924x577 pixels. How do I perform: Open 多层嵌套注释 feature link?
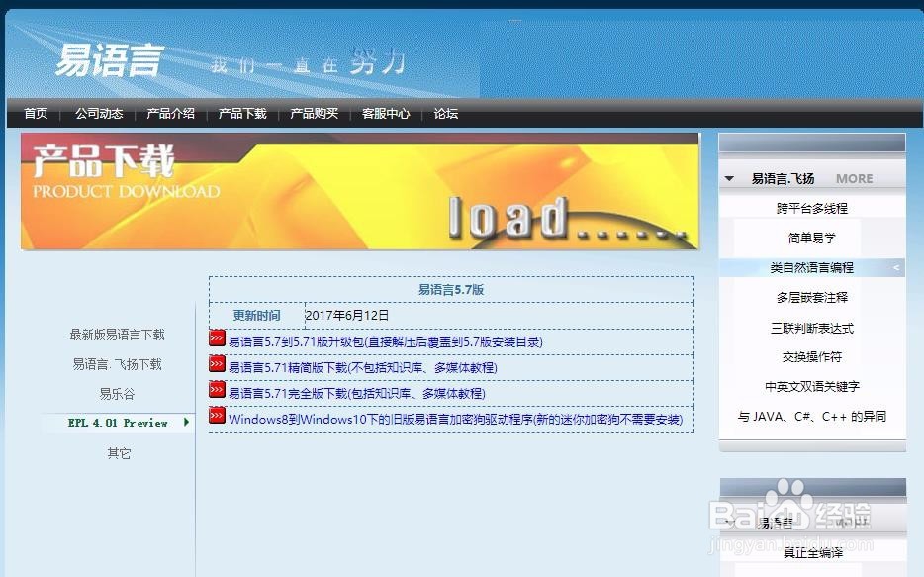click(x=812, y=298)
